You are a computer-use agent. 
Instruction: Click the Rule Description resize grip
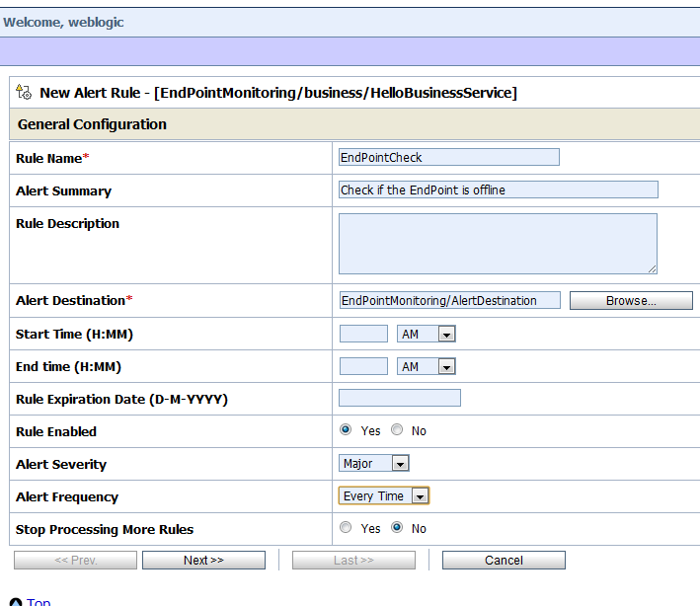coord(653,268)
